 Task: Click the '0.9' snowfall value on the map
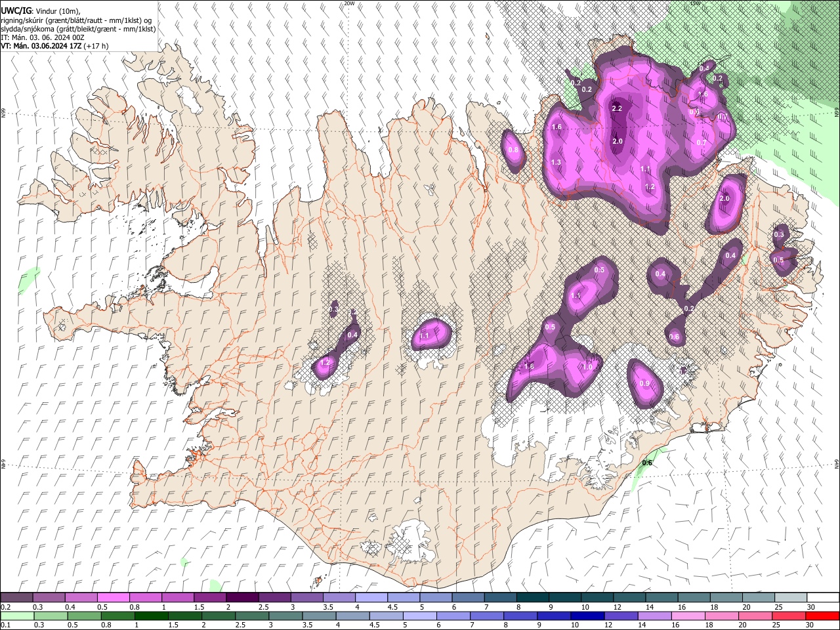[x=644, y=384]
